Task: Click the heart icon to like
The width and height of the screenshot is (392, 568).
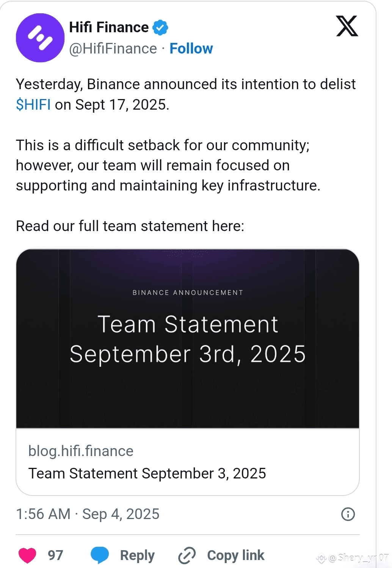Action: point(27,555)
